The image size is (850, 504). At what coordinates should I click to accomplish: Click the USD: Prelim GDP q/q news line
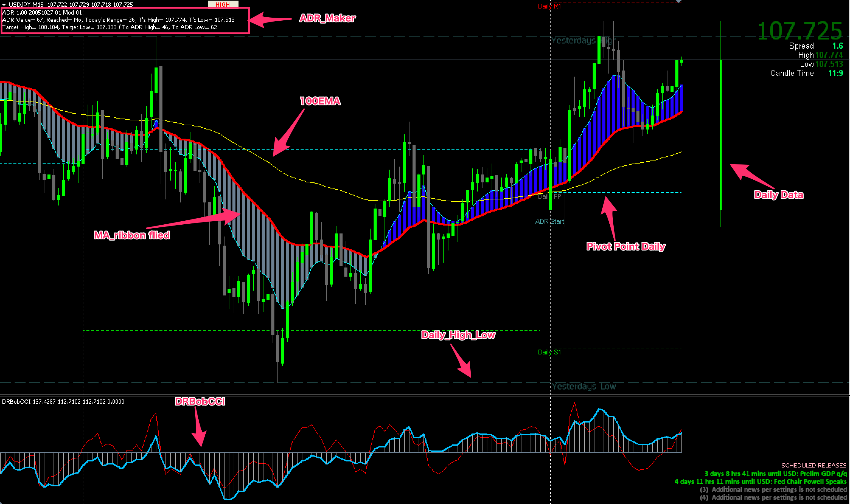tap(775, 473)
